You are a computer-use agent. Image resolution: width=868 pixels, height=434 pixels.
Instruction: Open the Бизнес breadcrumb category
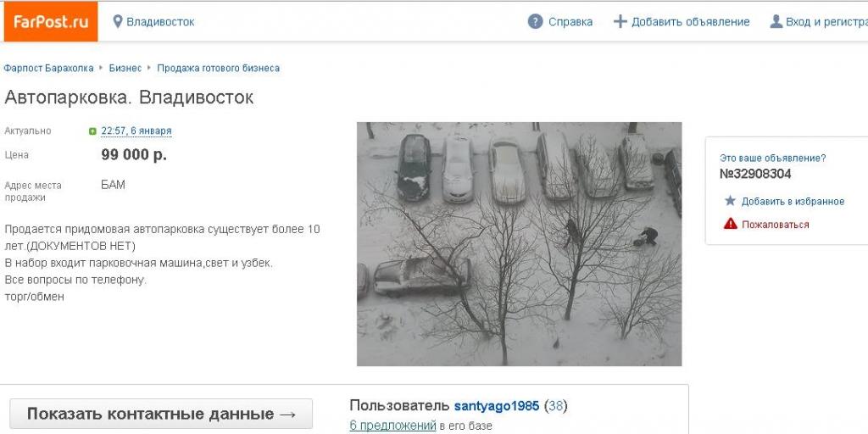click(x=125, y=68)
